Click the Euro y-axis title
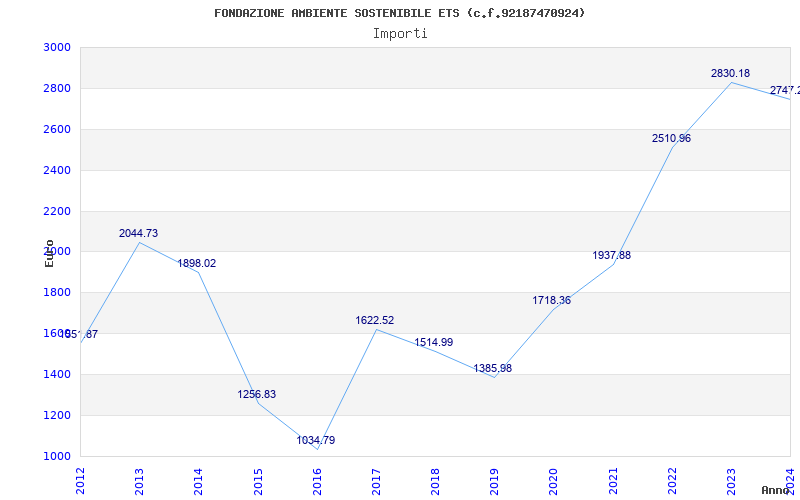Viewport: 800px width, 500px height. tap(49, 253)
